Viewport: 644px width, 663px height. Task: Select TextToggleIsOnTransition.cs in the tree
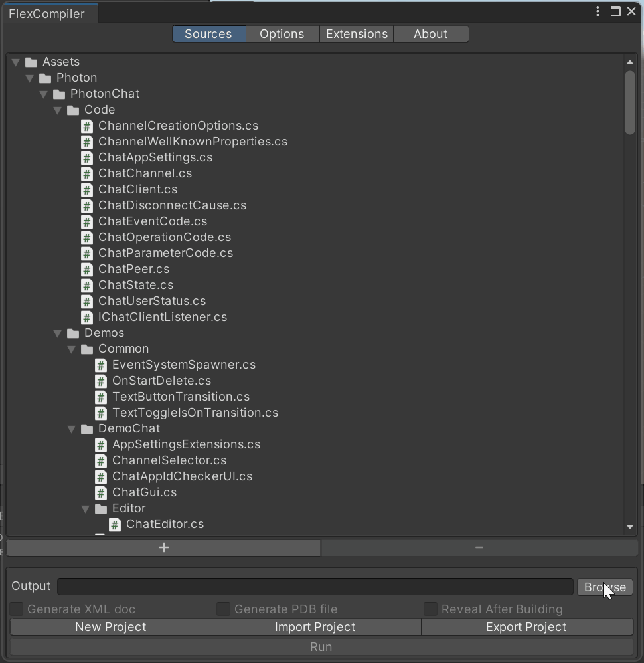pyautogui.click(x=195, y=413)
